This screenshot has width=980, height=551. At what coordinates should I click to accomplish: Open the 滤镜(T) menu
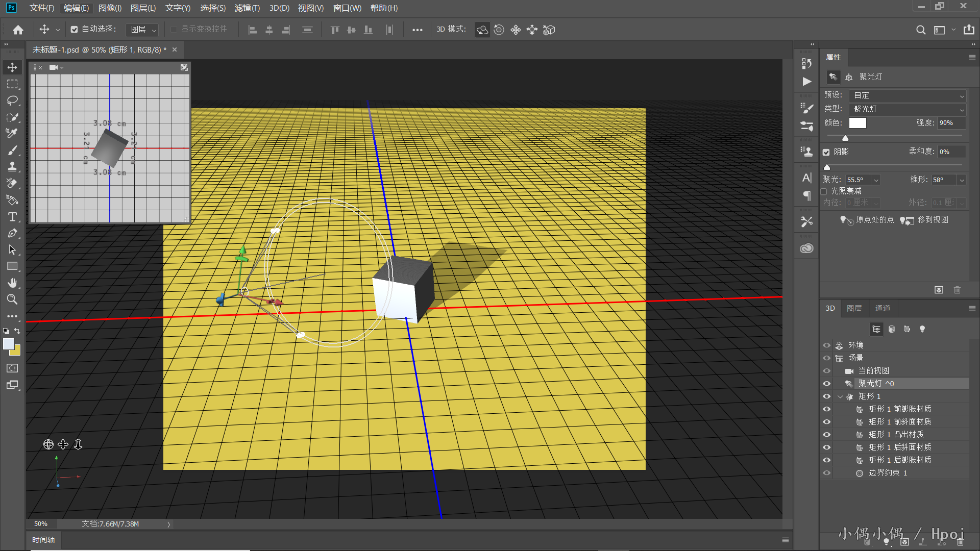[x=247, y=8]
